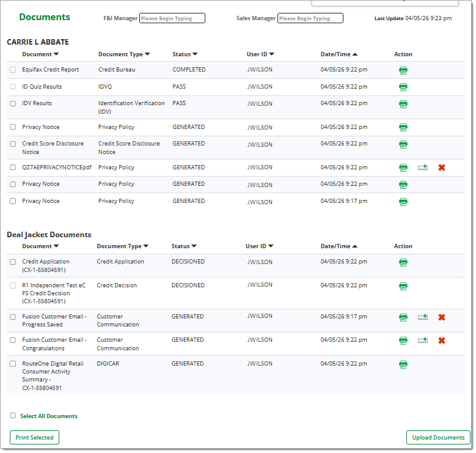Sort Carrie Abbate list by Document column
The image size is (476, 453).
[40, 54]
